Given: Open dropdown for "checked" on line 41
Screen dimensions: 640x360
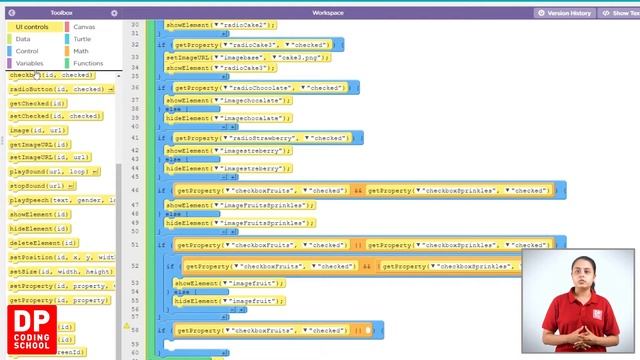Looking at the screenshot, I should (307, 138).
